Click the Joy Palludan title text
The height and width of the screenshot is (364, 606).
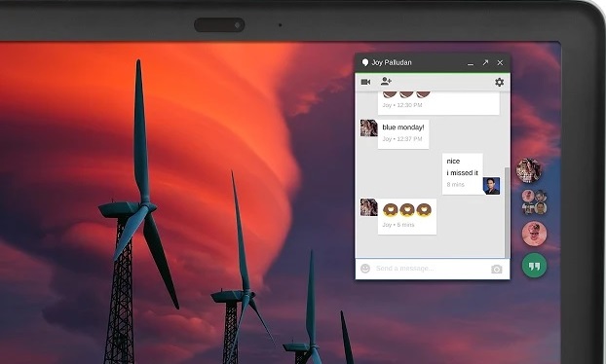392,62
